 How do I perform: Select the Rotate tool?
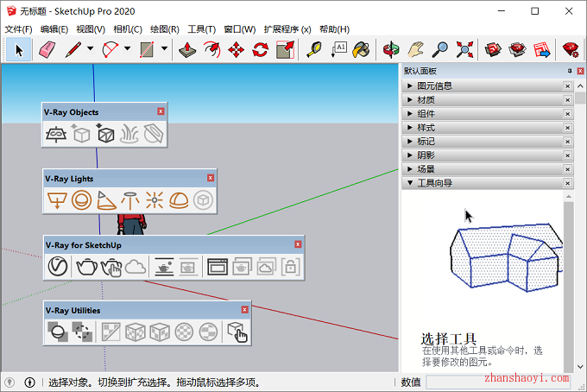261,49
